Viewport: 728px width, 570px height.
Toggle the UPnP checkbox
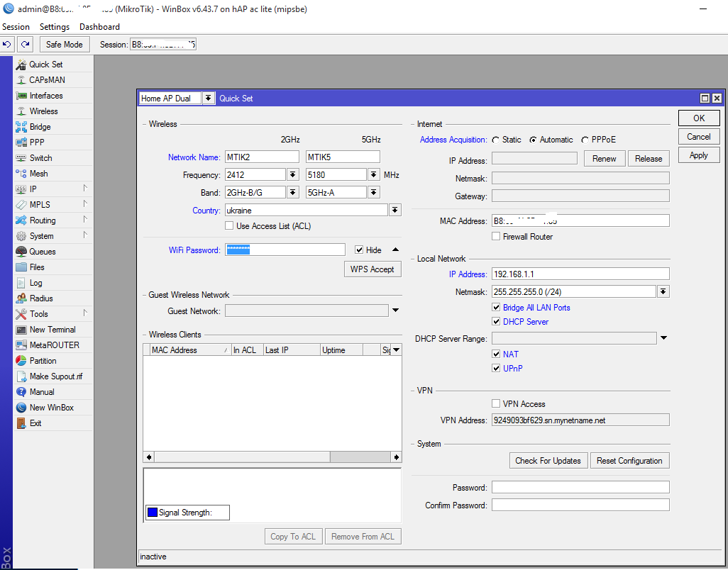[x=496, y=368]
